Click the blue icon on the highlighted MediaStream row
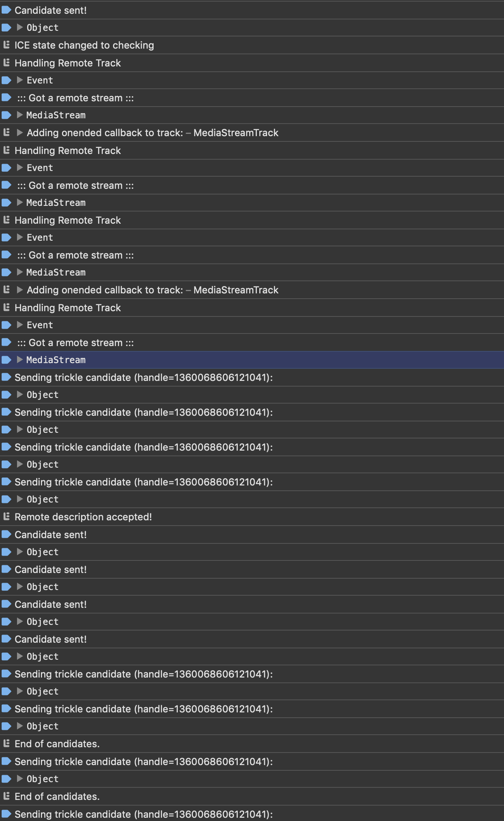The image size is (504, 821). point(6,360)
